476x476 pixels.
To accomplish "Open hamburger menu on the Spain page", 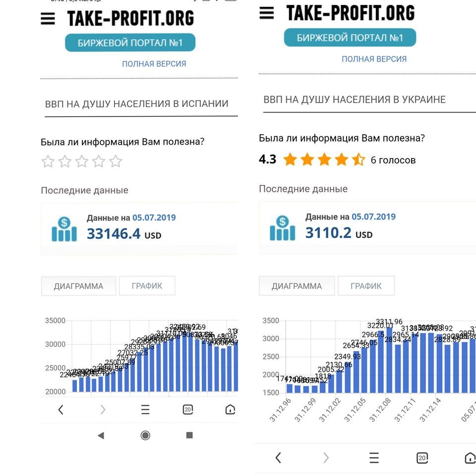I will coord(48,18).
